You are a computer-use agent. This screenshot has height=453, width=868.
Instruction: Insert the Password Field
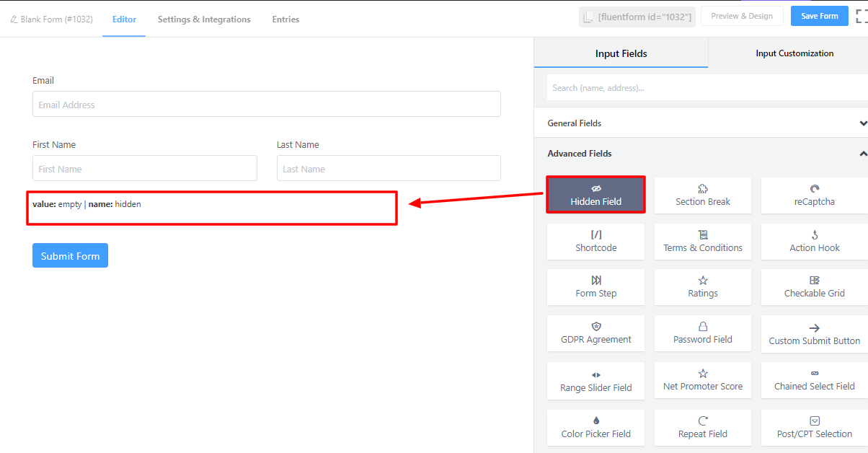pyautogui.click(x=703, y=333)
